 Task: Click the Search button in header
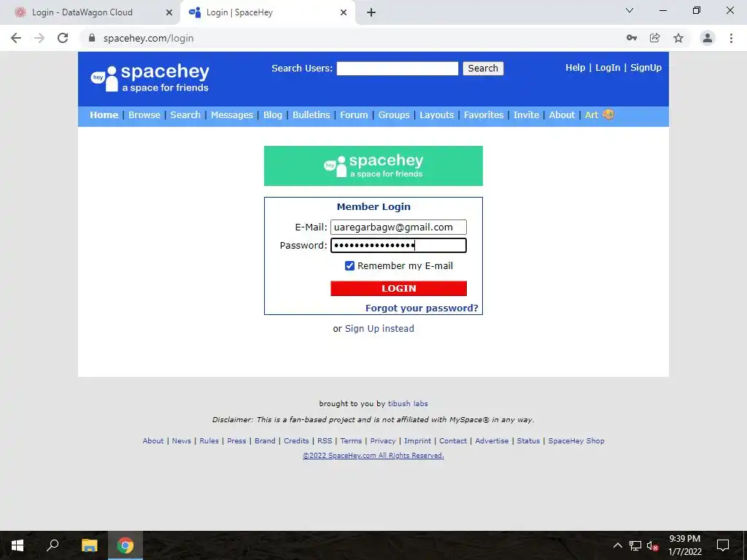pyautogui.click(x=483, y=68)
